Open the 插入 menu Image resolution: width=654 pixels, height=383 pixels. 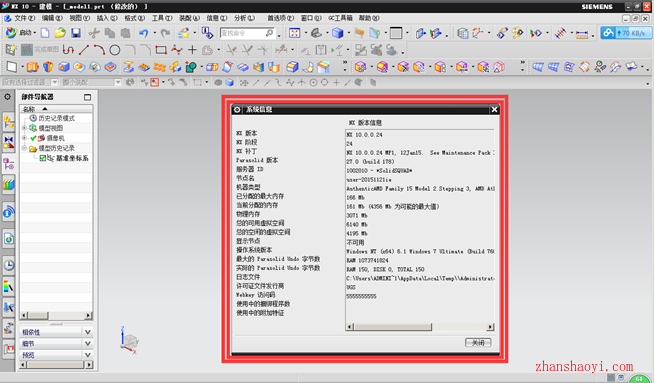tap(107, 18)
